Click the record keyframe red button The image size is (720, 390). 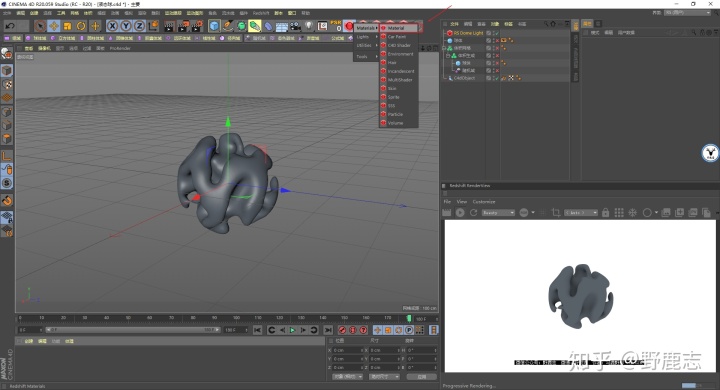tap(342, 330)
